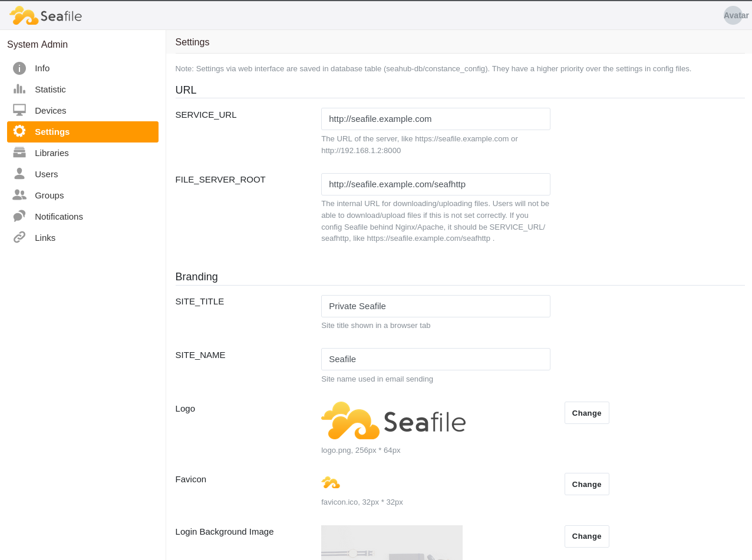
Task: Click the SERVICE_URL label
Action: click(x=206, y=115)
